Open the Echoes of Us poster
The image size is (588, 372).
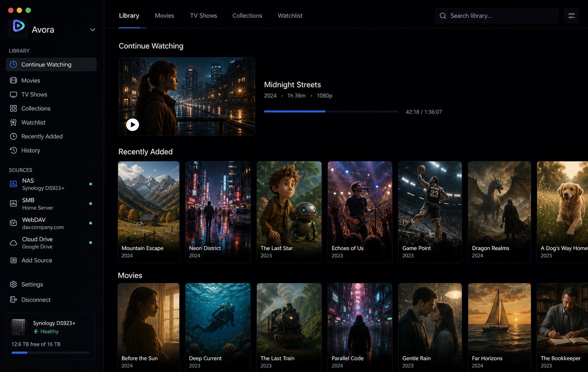(360, 212)
